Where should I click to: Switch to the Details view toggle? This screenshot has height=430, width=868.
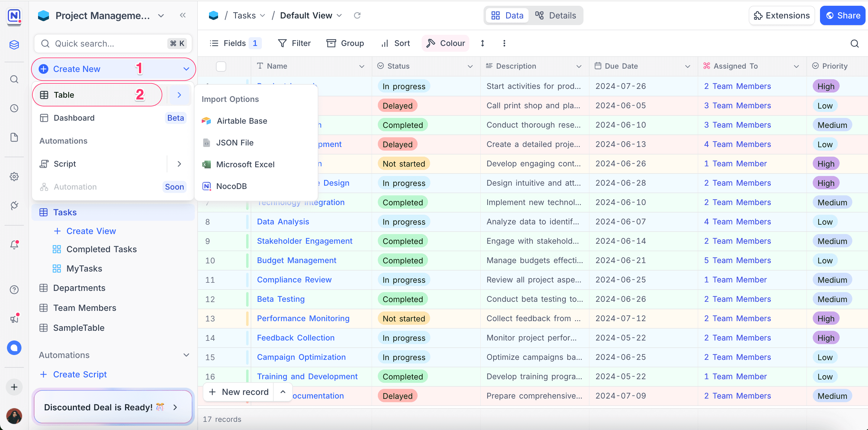tap(556, 15)
